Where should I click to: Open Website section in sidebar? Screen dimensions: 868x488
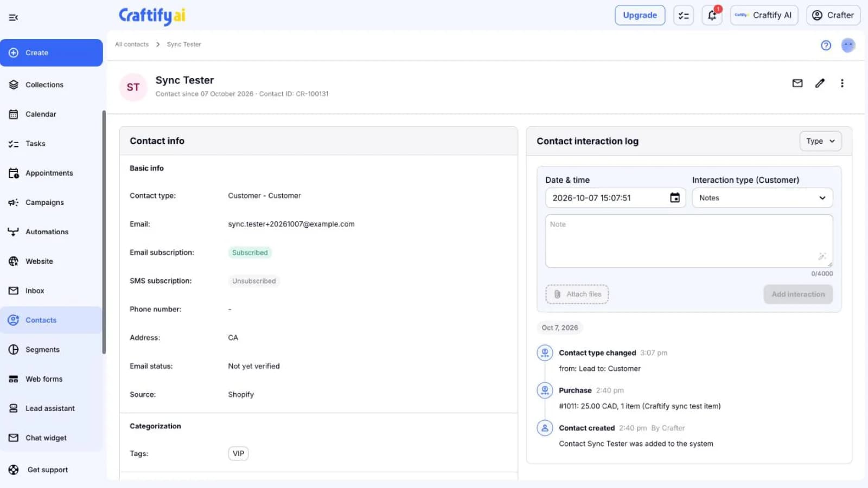pos(52,261)
